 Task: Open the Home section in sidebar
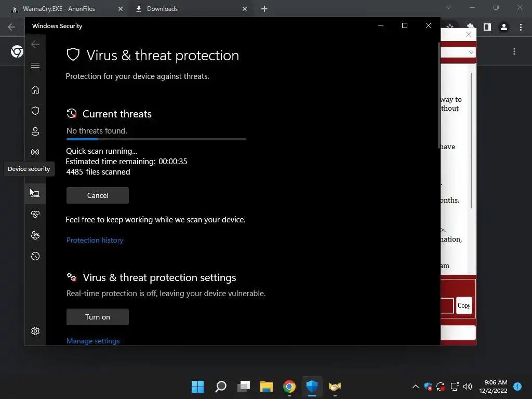click(35, 90)
